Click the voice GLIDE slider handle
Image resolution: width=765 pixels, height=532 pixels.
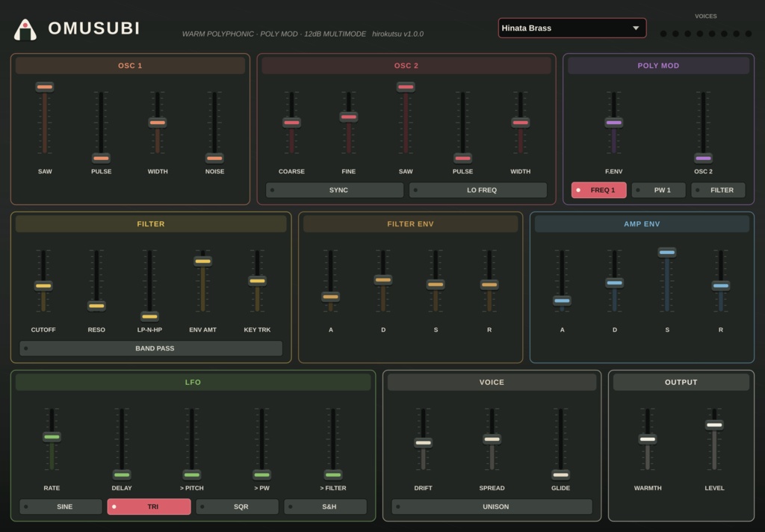(x=560, y=474)
